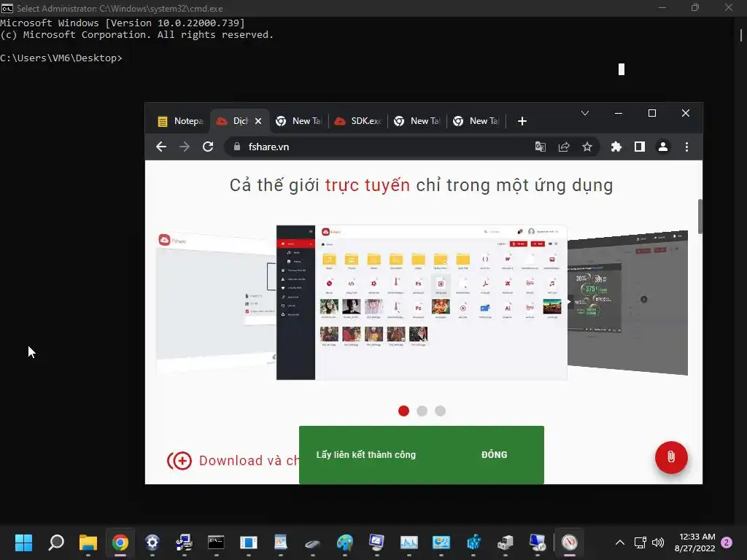
Task: Select the third carousel dot
Action: pyautogui.click(x=440, y=411)
